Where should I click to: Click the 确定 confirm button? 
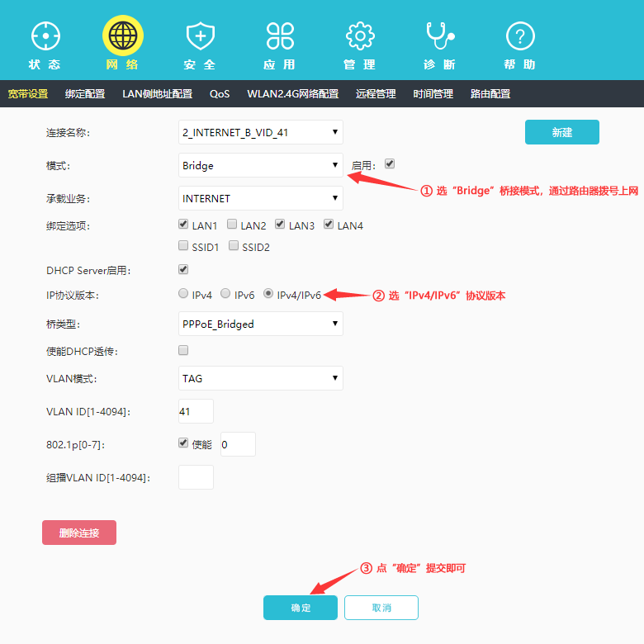click(301, 608)
